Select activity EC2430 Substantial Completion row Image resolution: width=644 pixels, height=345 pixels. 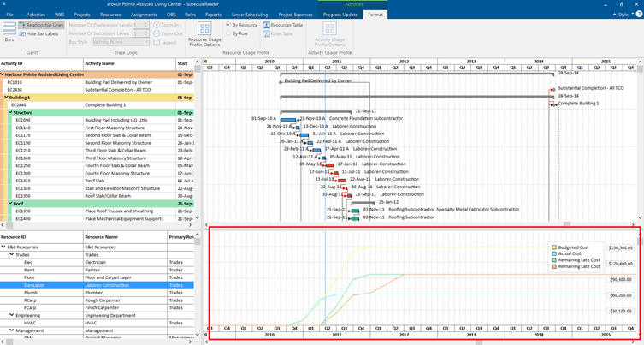click(x=97, y=90)
